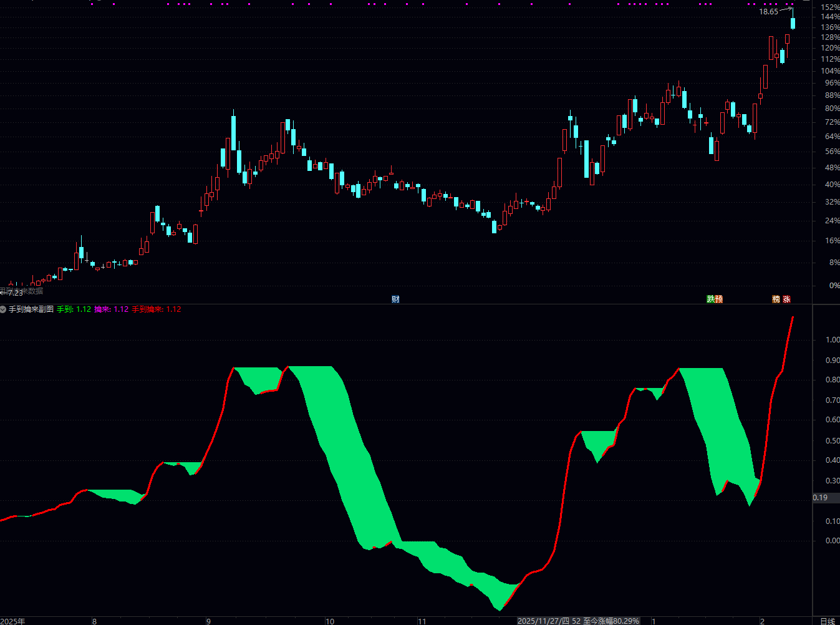Click month 9 on the time axis

pos(208,621)
